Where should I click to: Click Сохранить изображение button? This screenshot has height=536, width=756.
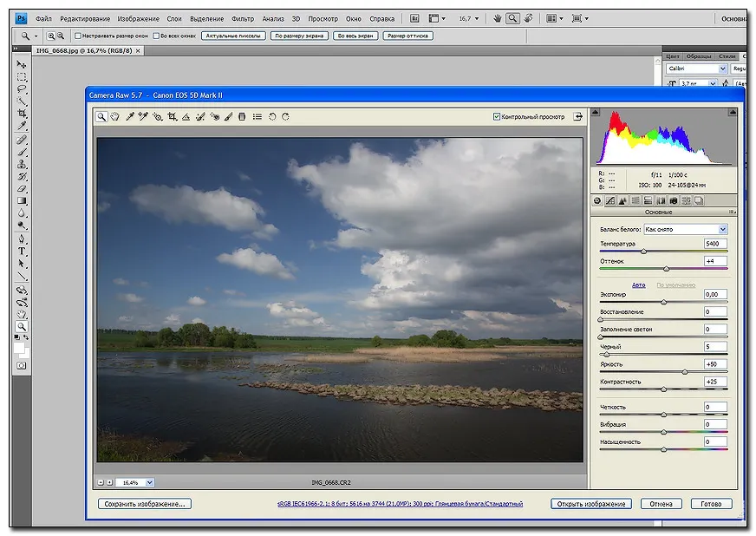point(145,504)
